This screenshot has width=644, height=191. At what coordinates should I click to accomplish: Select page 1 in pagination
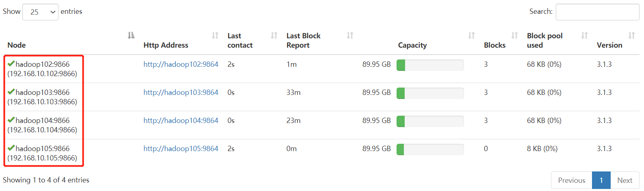(601, 180)
